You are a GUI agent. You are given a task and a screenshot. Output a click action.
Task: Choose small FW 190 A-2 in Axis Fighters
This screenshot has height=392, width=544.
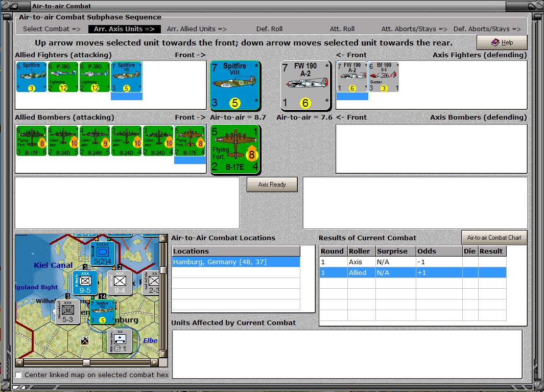[x=352, y=77]
